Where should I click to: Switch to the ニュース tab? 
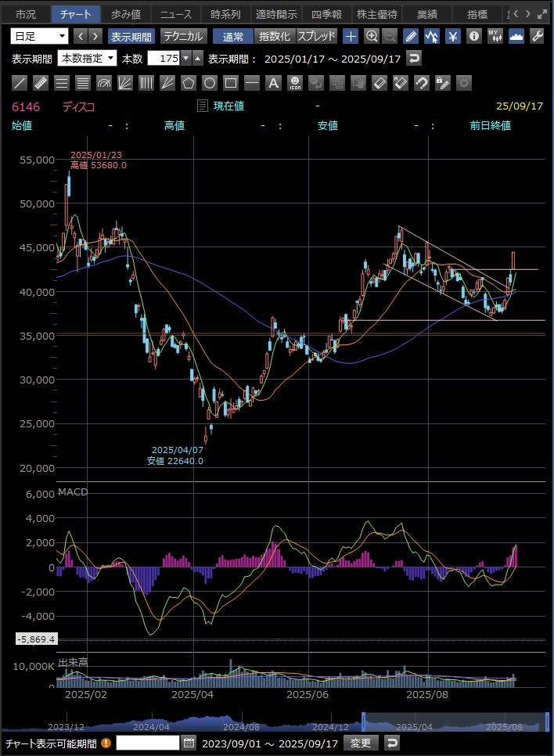click(175, 13)
